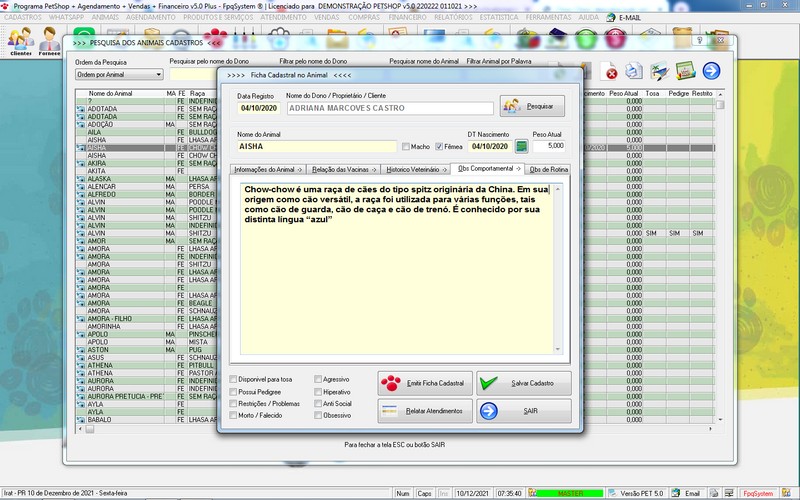Image resolution: width=800 pixels, height=500 pixels.
Task: Click inside the behavior notes text area
Action: [x=396, y=269]
